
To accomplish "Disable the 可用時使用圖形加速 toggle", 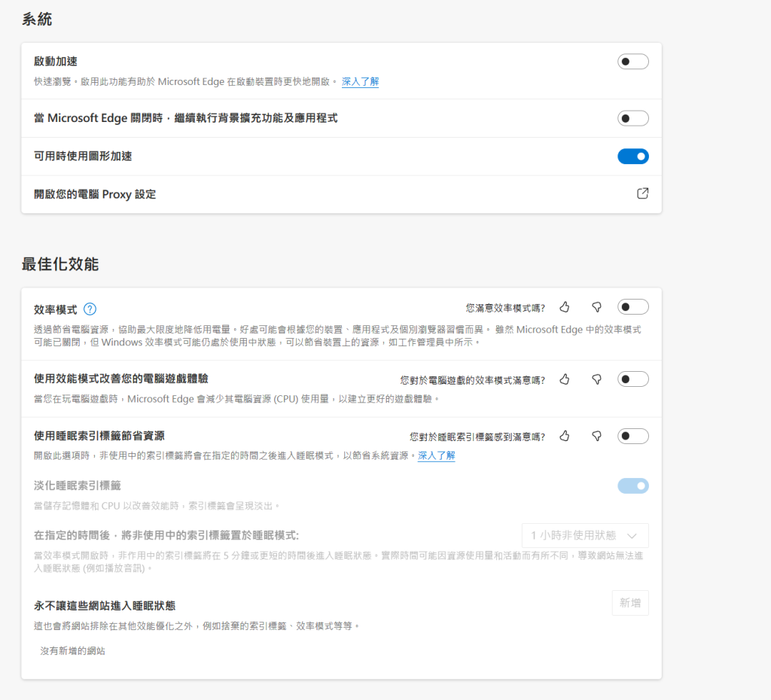I will (x=632, y=157).
